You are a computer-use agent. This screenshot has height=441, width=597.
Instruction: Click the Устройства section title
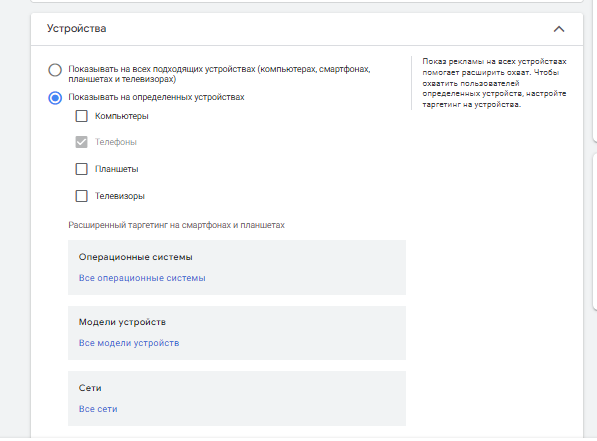click(x=77, y=29)
